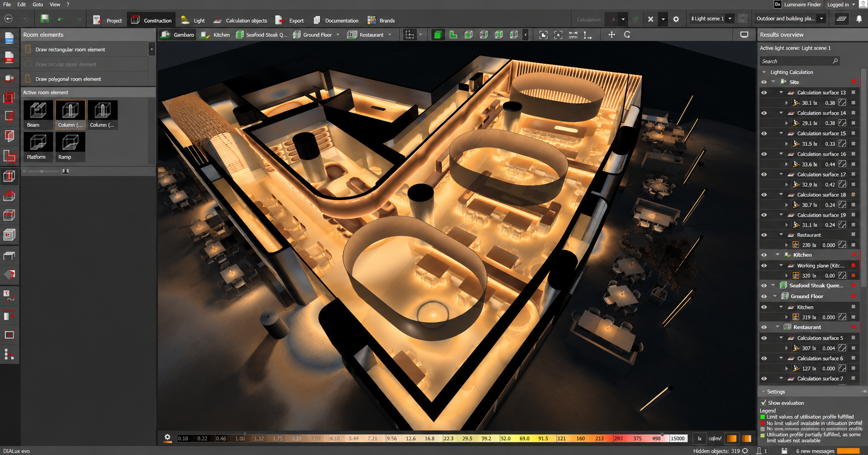
Task: Select the Platform room element
Action: click(x=38, y=146)
